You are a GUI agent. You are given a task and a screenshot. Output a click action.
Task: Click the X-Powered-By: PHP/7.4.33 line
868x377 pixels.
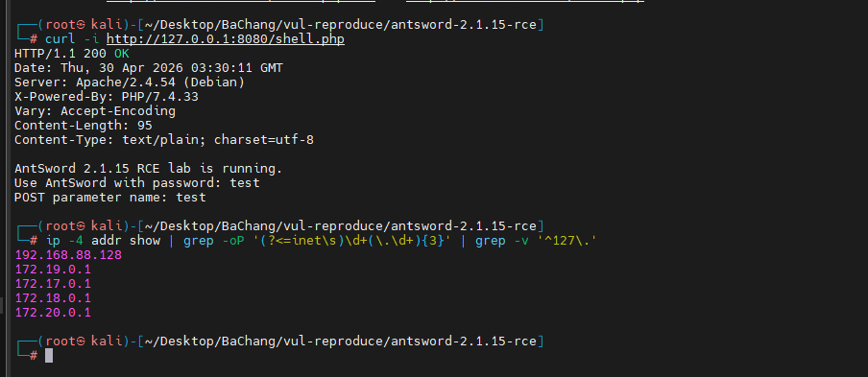pos(107,97)
